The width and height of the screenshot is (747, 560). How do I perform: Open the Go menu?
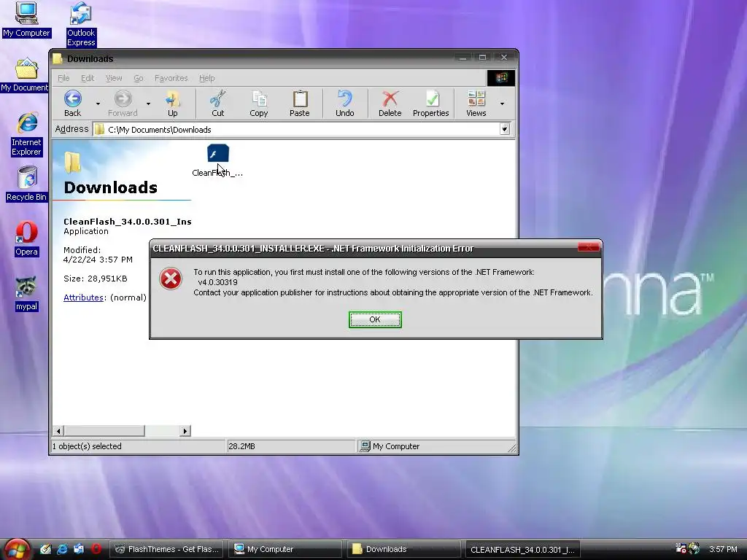click(138, 78)
